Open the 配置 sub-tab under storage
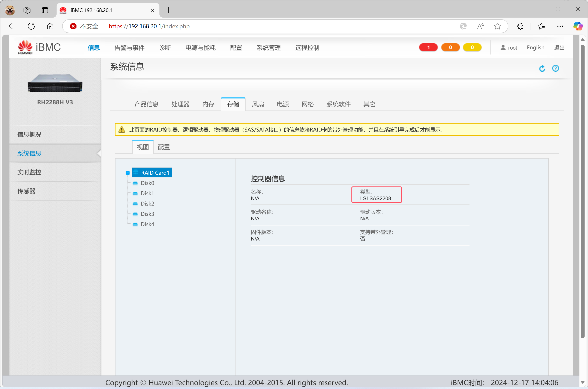The height and width of the screenshot is (389, 588). pos(163,147)
